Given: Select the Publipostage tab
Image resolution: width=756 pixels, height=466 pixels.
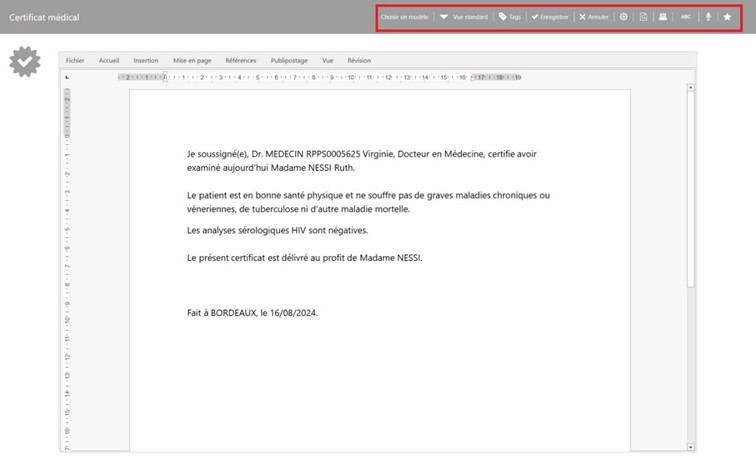Looking at the screenshot, I should [x=290, y=60].
